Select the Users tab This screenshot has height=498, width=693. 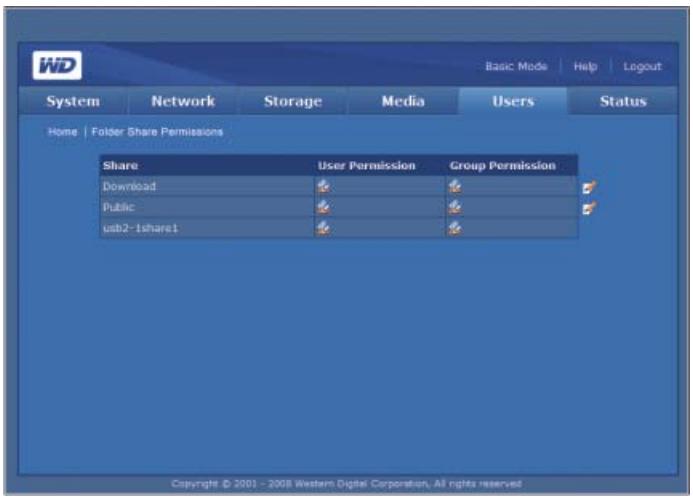[x=513, y=101]
